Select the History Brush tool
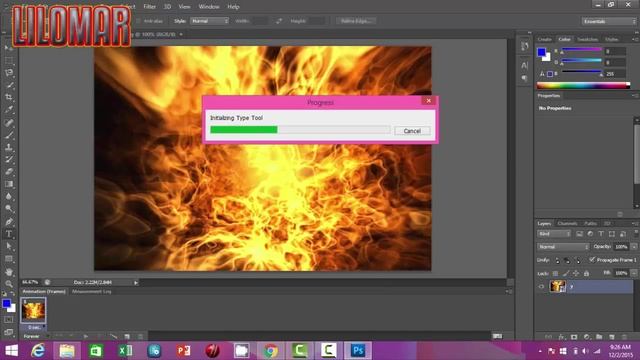The height and width of the screenshot is (360, 640). 9,159
